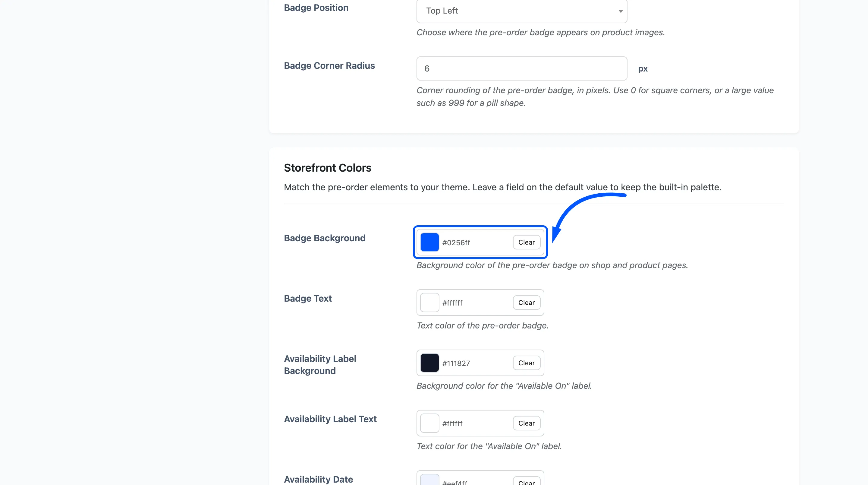Open the Badge Position dropdown
Screen dimensions: 868x485
coord(522,11)
